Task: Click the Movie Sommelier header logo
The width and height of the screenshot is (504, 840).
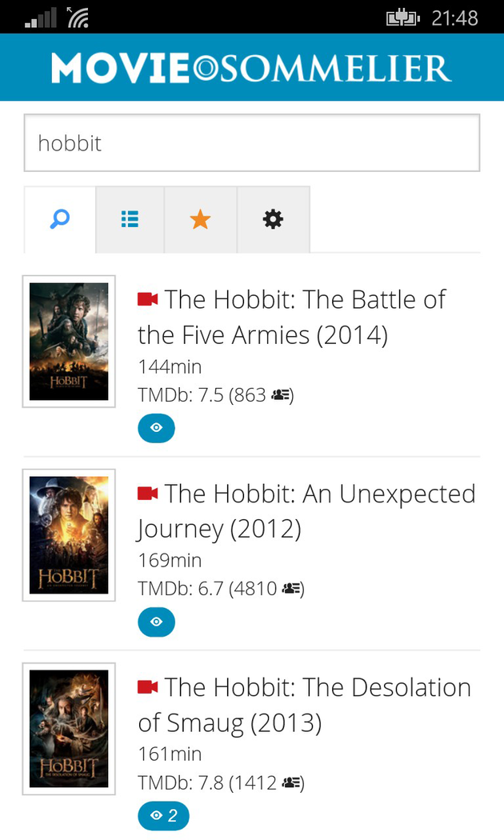Action: tap(251, 68)
